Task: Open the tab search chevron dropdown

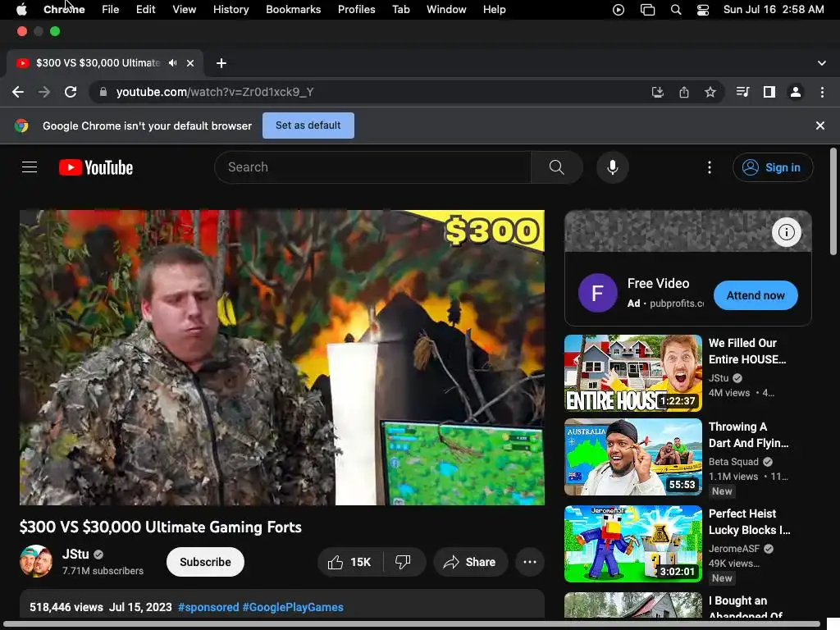Action: click(822, 63)
